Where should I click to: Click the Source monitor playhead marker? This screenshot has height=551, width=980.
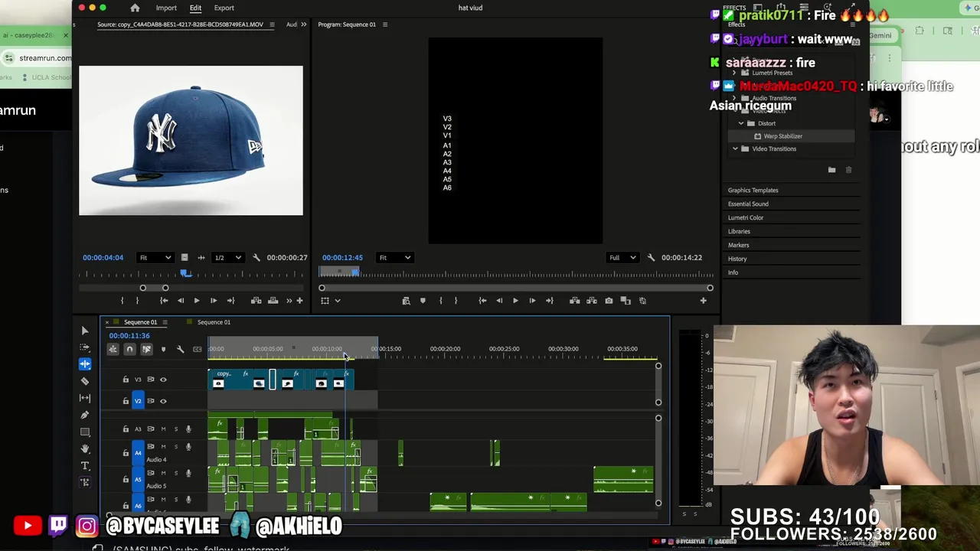(x=185, y=273)
